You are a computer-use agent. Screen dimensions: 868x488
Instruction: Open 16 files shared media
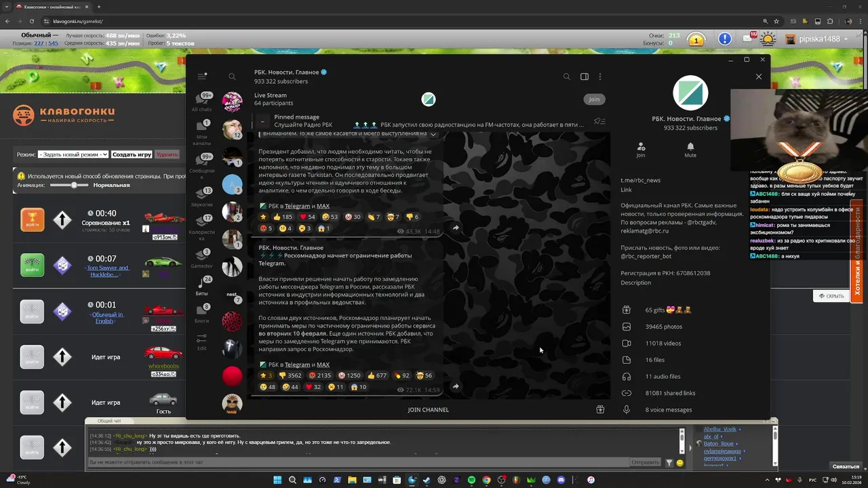click(x=690, y=360)
